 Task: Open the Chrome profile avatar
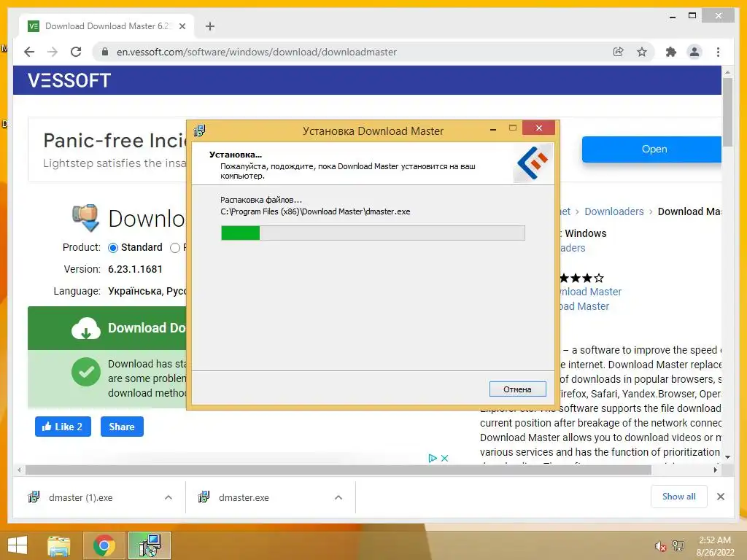694,52
